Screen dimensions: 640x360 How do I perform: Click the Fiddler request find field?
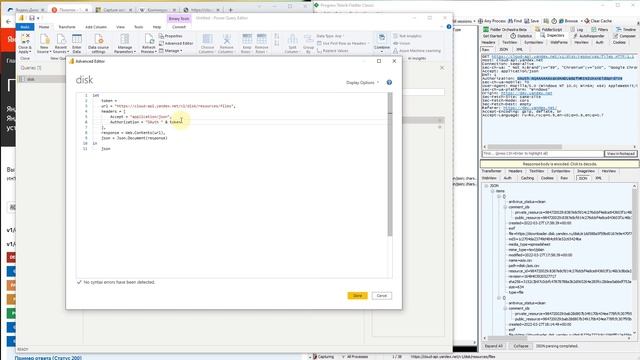click(x=542, y=153)
